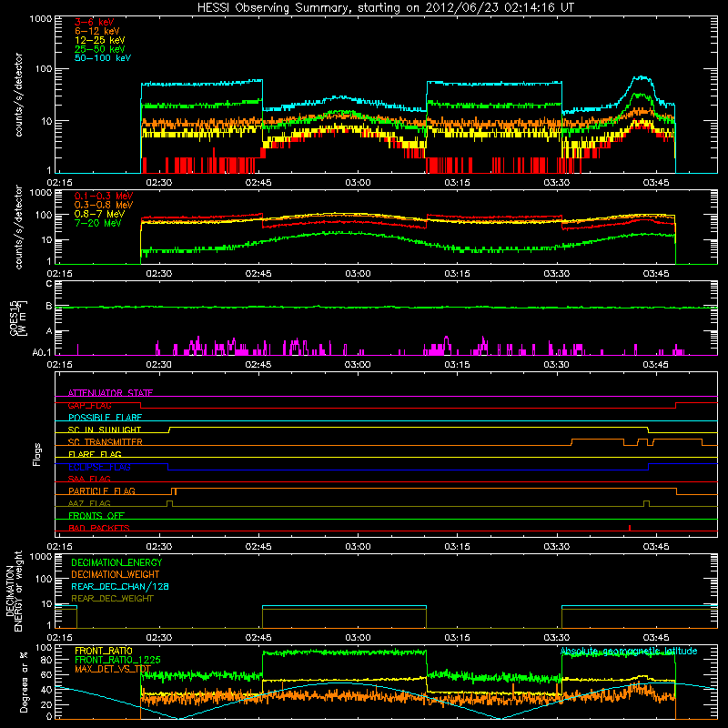The height and width of the screenshot is (728, 728).
Task: Click the 0.8-7 MeV legend label
Action: [99, 214]
